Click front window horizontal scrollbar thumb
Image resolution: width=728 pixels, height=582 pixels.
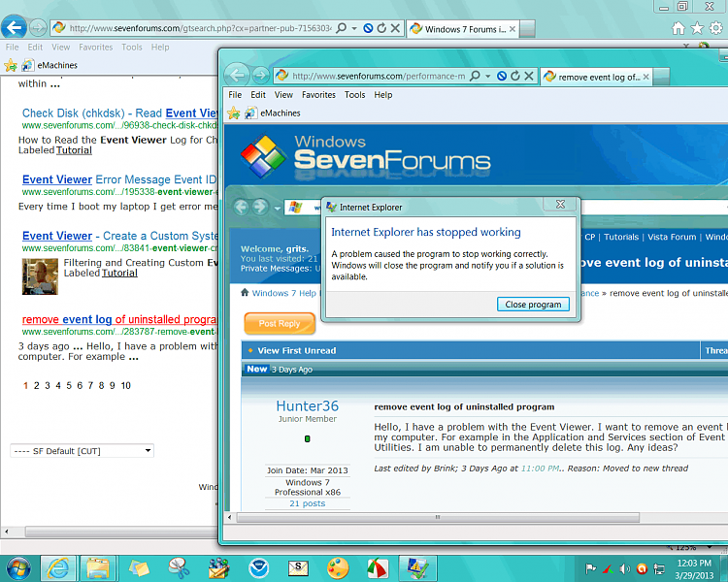438,517
